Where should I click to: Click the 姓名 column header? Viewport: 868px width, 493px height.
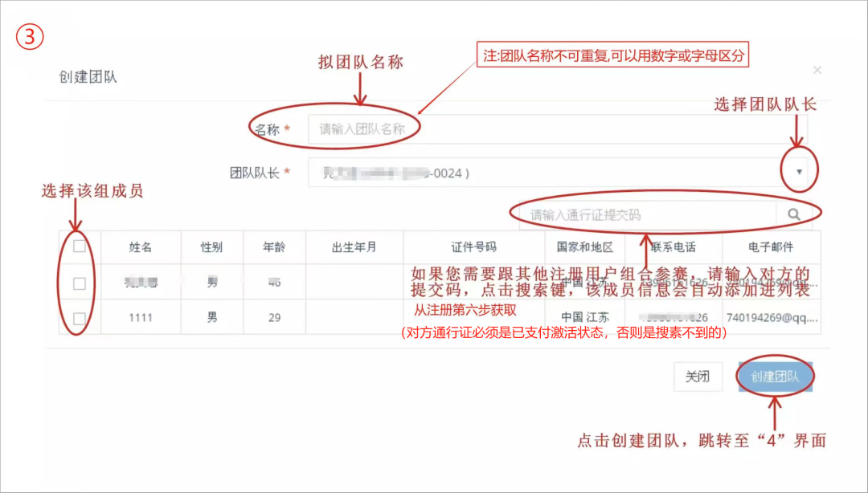click(x=141, y=247)
